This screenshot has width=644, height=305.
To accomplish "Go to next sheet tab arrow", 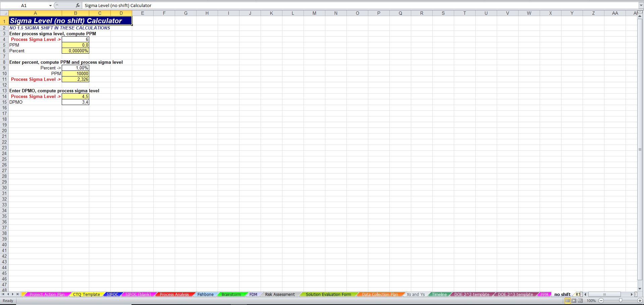I will pyautogui.click(x=13, y=294).
